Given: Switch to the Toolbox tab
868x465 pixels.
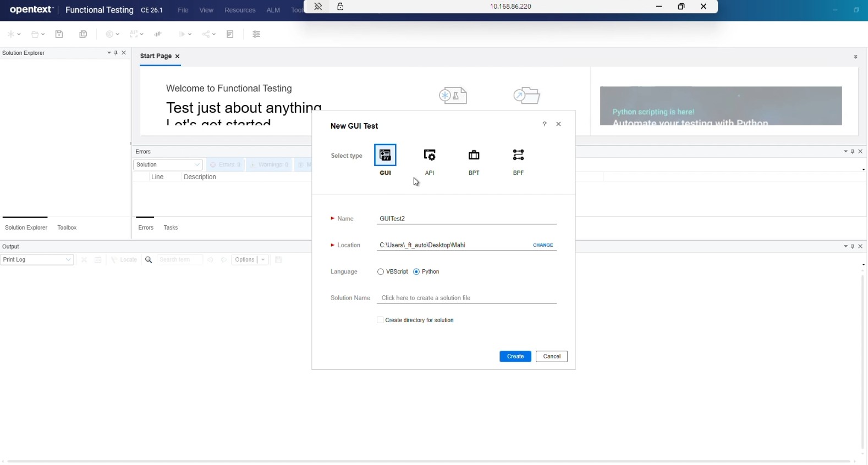Looking at the screenshot, I should pyautogui.click(x=67, y=228).
